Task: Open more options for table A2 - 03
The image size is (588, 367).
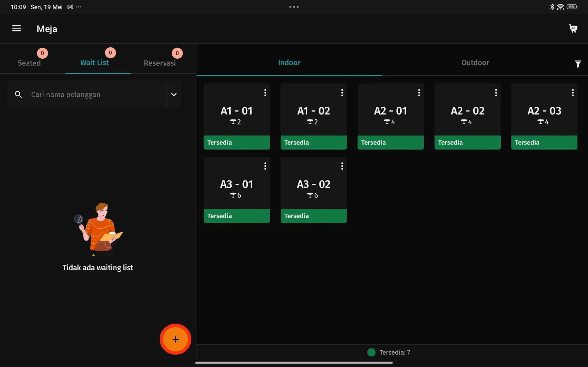Action: 573,93
